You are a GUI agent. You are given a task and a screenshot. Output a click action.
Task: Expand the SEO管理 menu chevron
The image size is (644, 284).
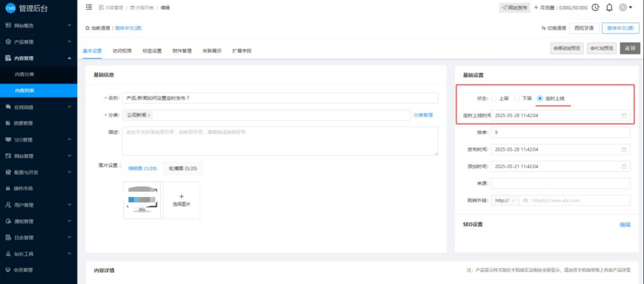[69, 140]
